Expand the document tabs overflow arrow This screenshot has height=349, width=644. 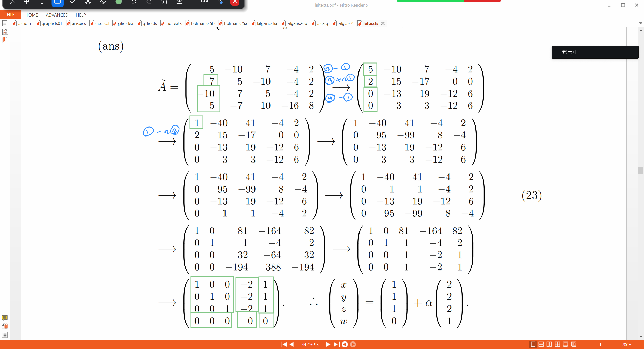pos(640,23)
